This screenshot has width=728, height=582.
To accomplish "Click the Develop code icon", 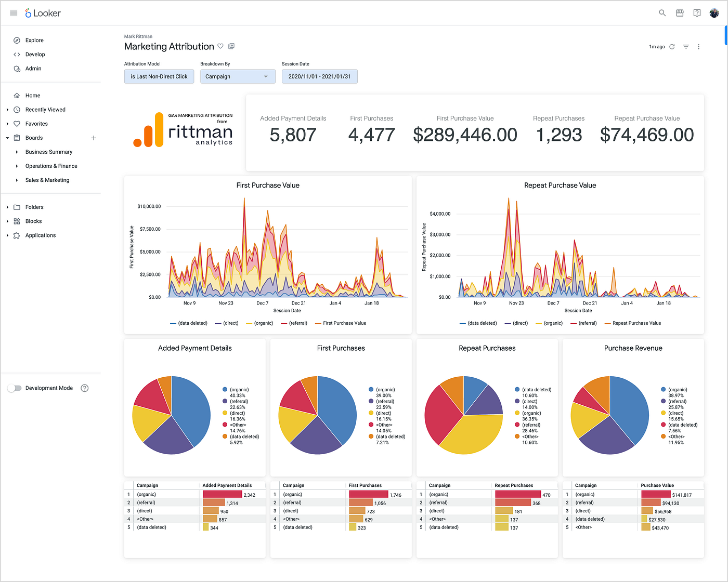I will click(x=17, y=54).
